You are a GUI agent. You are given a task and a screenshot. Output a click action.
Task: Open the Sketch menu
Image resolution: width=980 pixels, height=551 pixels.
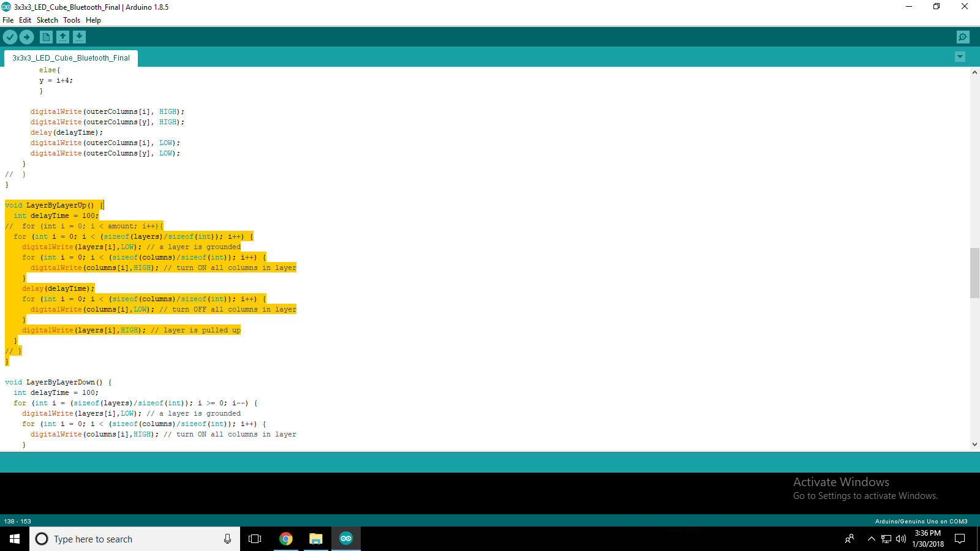[47, 20]
